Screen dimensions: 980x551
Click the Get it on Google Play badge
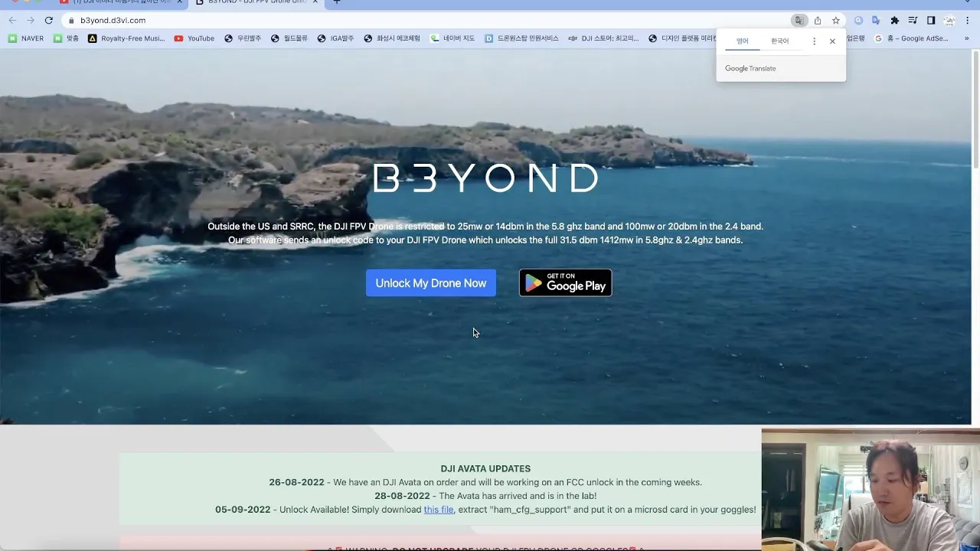tap(566, 283)
